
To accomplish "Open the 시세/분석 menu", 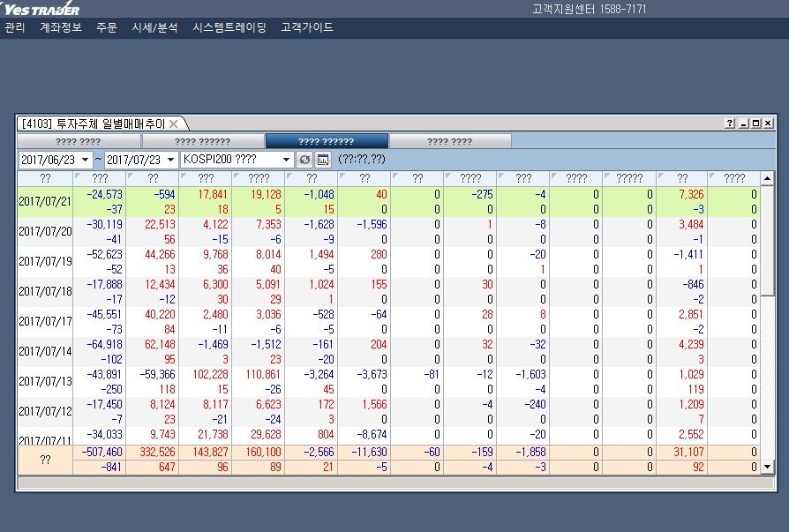I will point(154,27).
